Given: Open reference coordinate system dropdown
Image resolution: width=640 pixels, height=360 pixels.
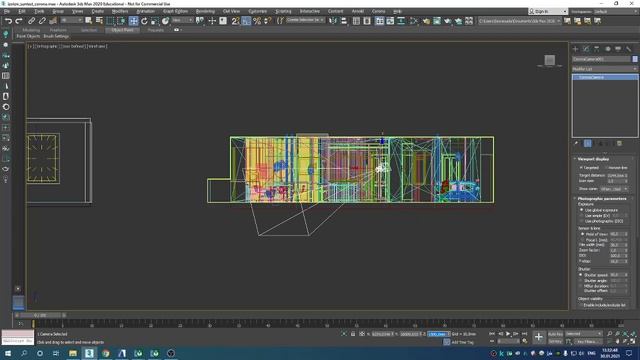Looking at the screenshot, I should coord(182,20).
